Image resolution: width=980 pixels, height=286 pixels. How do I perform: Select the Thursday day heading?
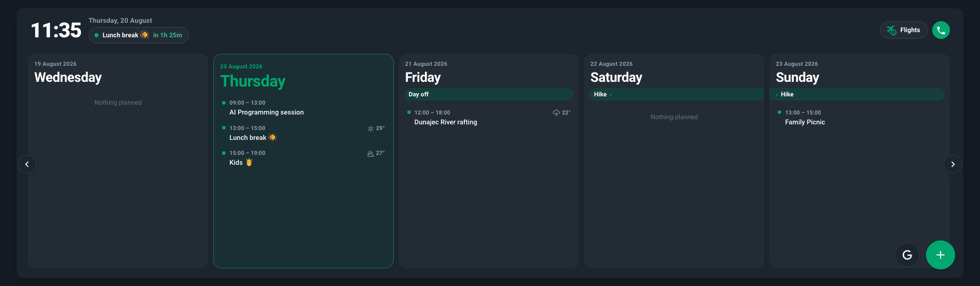pyautogui.click(x=253, y=81)
